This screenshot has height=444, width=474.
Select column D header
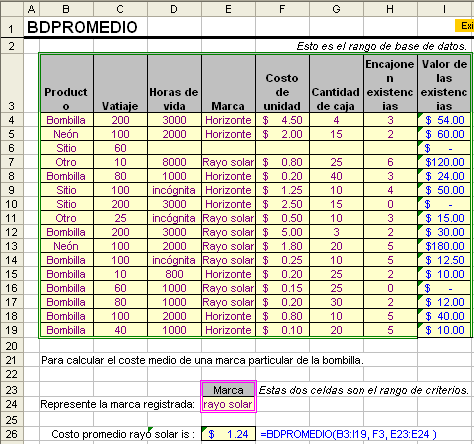pyautogui.click(x=174, y=9)
